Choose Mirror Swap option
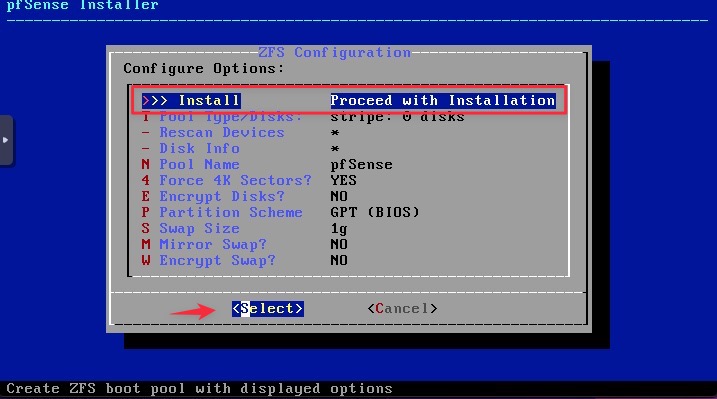 click(204, 245)
